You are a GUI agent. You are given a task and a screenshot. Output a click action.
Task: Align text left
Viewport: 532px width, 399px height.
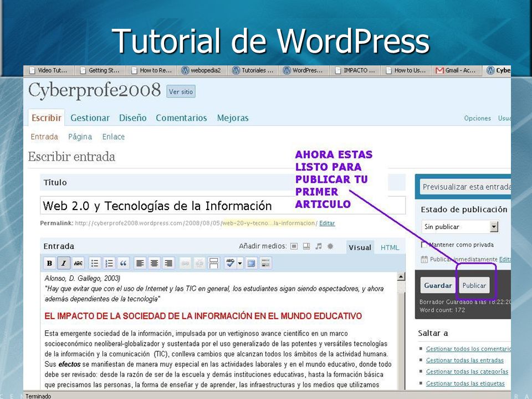click(140, 263)
